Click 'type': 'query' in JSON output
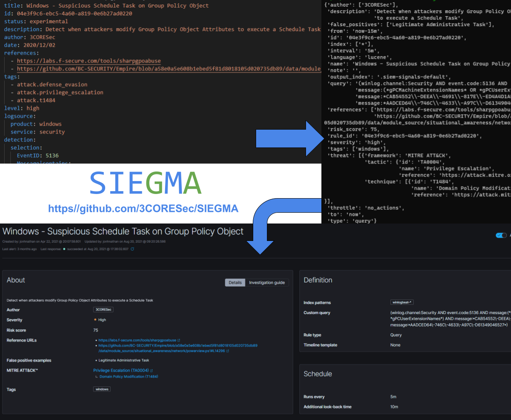 coord(352,221)
